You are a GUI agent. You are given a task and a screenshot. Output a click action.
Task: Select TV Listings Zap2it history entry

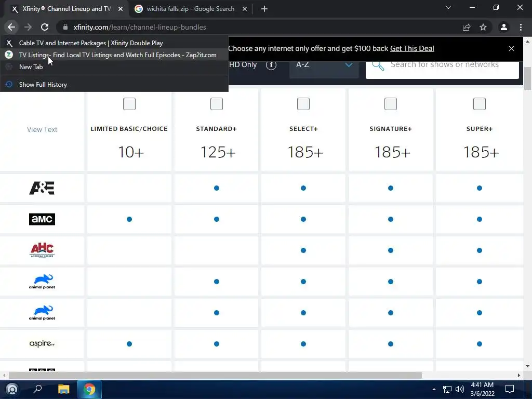click(x=114, y=55)
